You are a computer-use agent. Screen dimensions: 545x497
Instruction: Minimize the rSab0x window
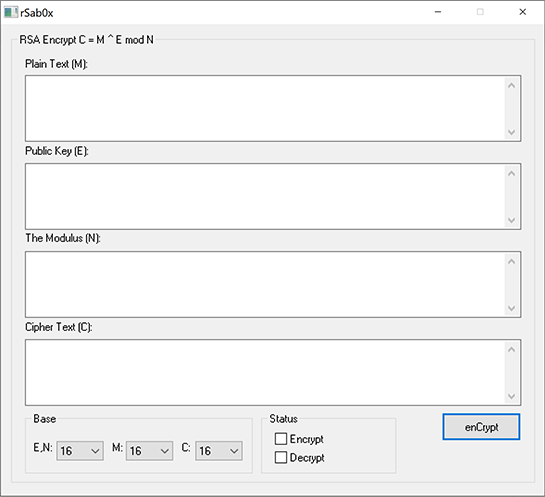coord(438,12)
